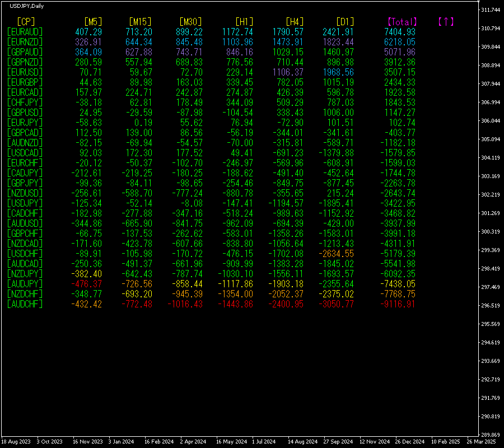Image resolution: width=504 pixels, height=448 pixels.
Task: Click AUDJPY total value -7438.05
Action: (398, 284)
